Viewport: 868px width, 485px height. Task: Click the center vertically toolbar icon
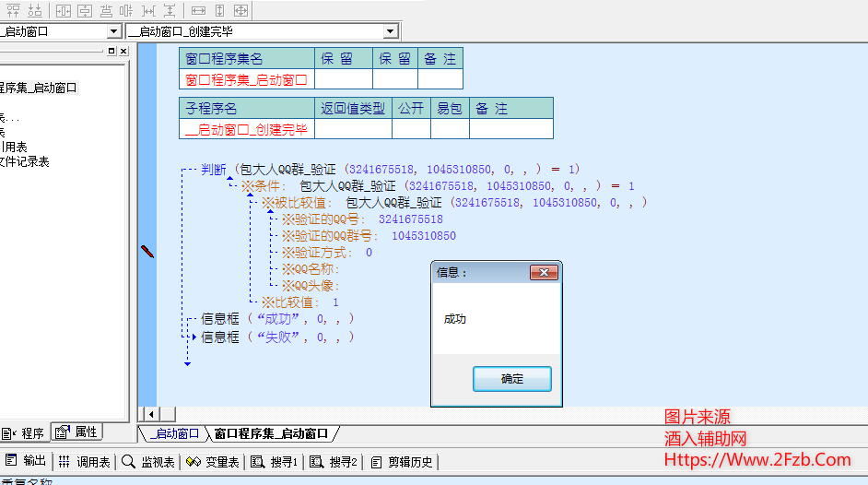point(85,10)
